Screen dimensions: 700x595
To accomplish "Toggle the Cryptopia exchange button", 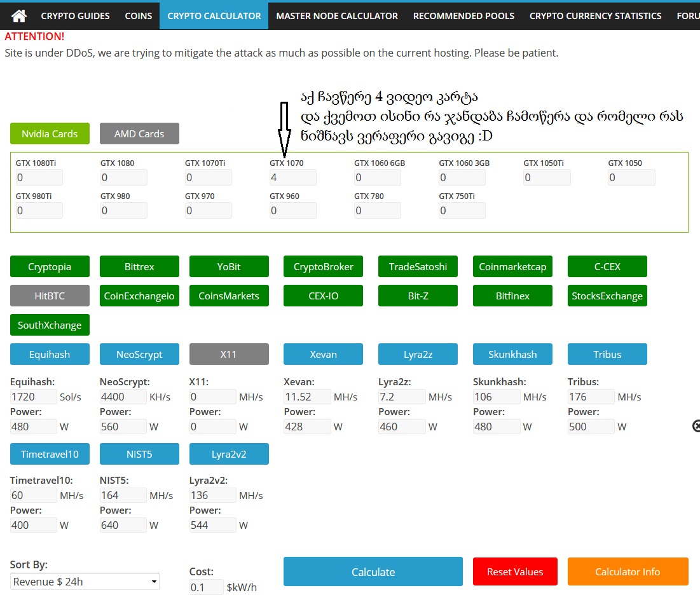I will coord(50,267).
